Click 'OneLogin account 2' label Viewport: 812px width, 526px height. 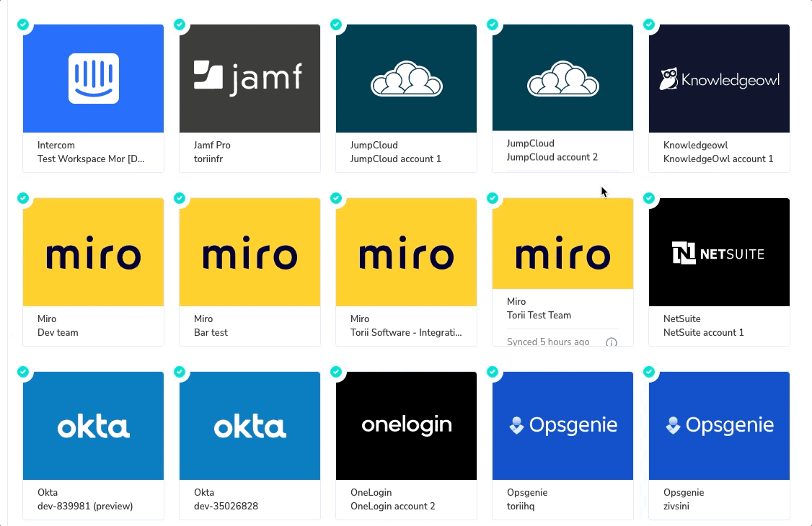click(392, 507)
